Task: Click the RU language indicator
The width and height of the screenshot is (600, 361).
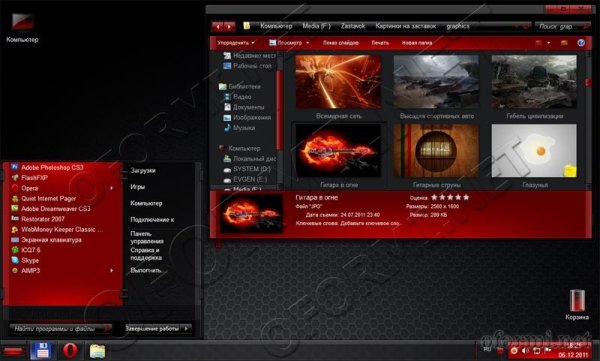Action: click(x=487, y=349)
